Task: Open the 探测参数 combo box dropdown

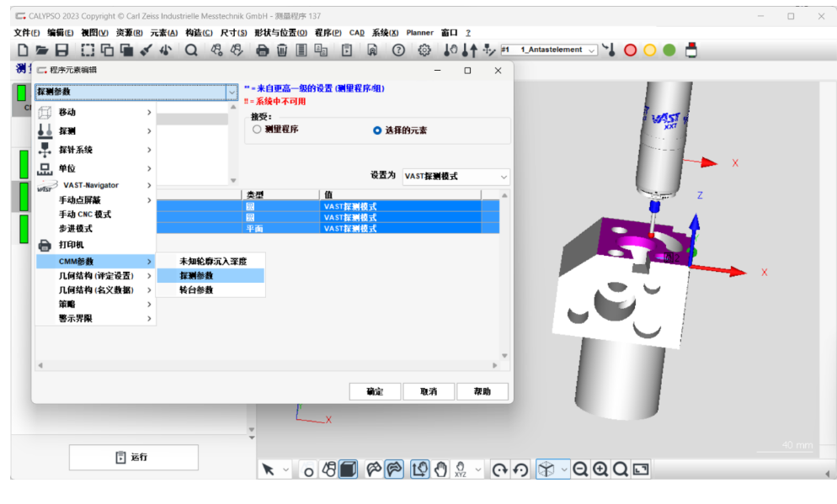Action: pyautogui.click(x=232, y=92)
